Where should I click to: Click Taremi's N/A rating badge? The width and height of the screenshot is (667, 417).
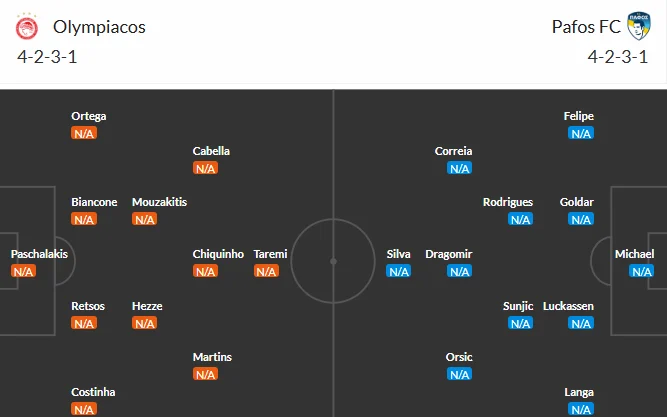pos(266,271)
